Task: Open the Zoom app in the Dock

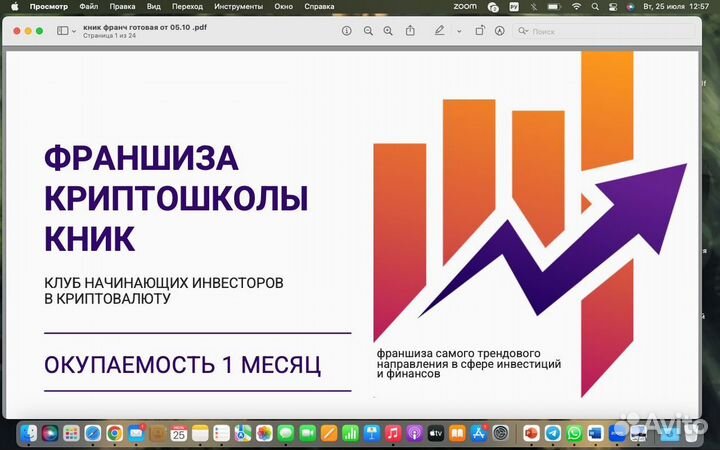Action: coord(617,433)
